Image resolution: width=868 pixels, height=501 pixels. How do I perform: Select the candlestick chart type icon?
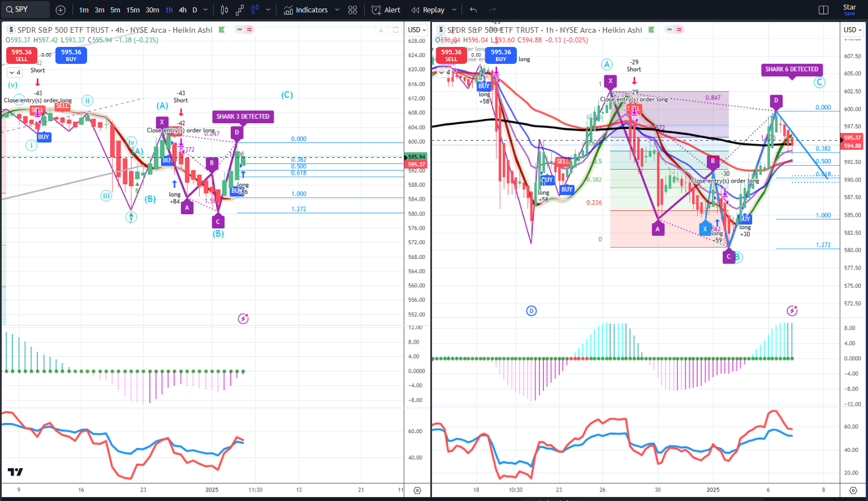pos(224,10)
